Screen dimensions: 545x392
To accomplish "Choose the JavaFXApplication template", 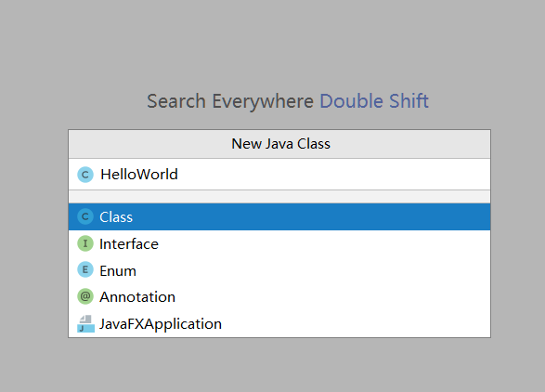I will click(x=279, y=324).
